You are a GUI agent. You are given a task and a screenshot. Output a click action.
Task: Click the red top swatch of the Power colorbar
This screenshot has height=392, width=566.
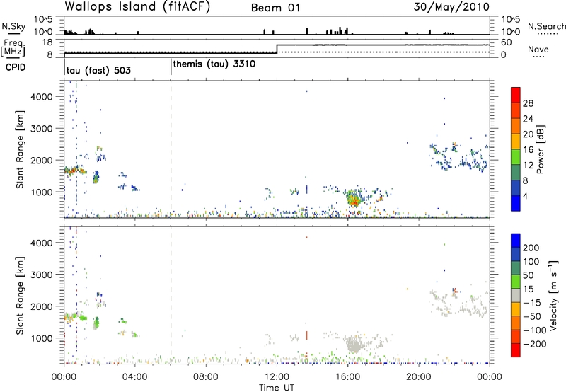tap(516, 95)
